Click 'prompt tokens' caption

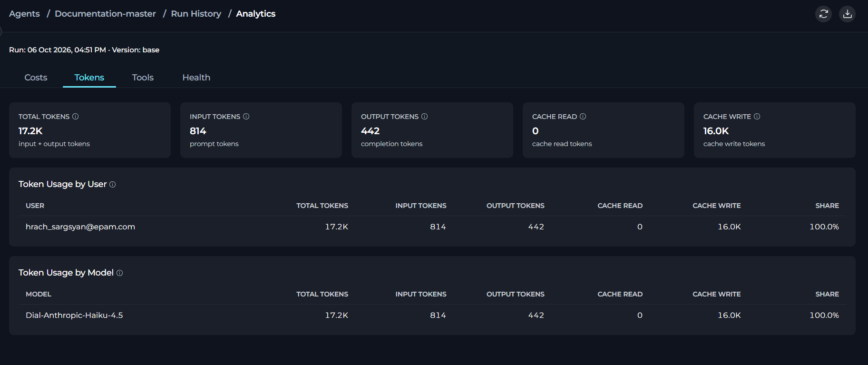214,144
